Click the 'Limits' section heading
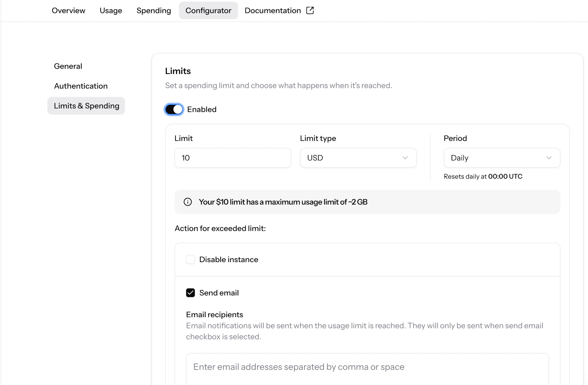Screen dimensions: 588x385 click(178, 71)
